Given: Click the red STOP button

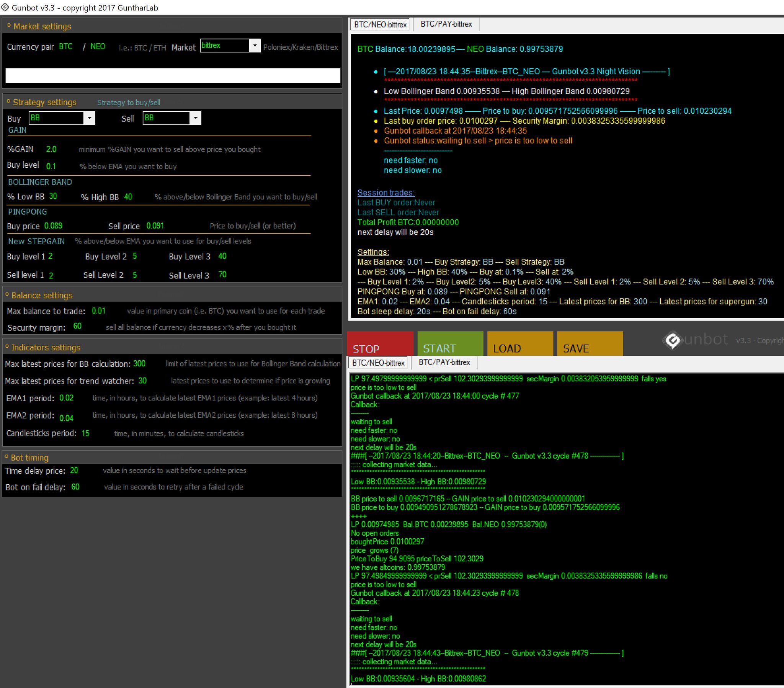Looking at the screenshot, I should click(380, 343).
